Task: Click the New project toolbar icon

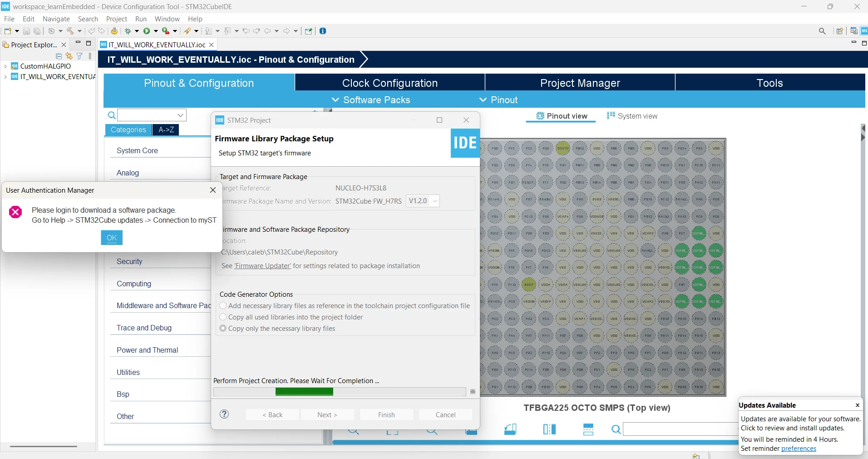Action: coord(8,31)
